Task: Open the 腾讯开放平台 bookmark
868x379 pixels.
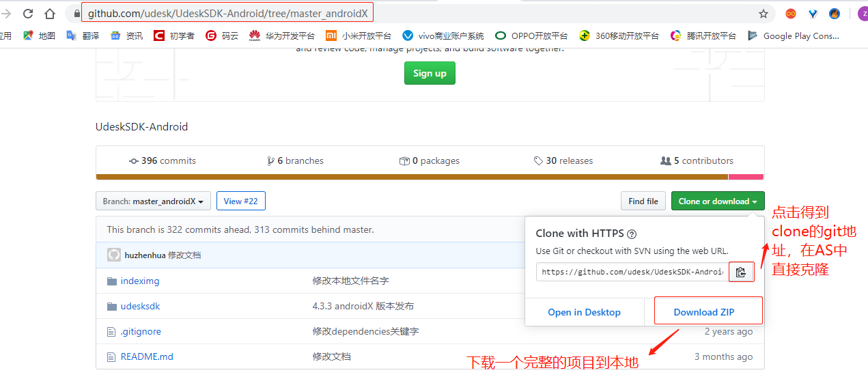Action: pyautogui.click(x=703, y=36)
